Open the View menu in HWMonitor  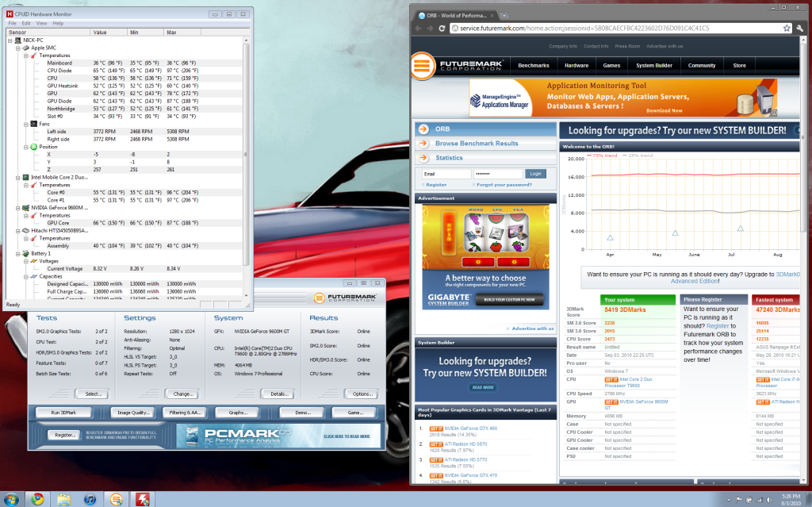pyautogui.click(x=41, y=23)
